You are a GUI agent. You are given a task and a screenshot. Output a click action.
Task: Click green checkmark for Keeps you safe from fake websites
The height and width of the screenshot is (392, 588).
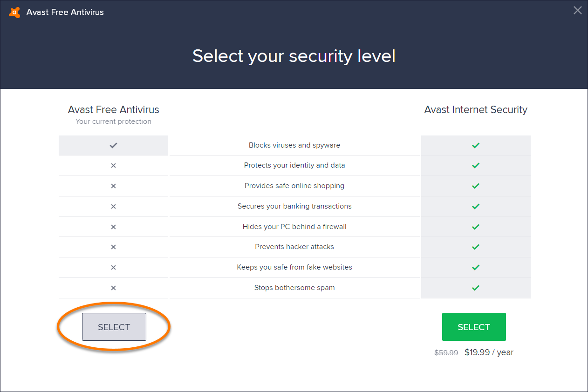476,267
